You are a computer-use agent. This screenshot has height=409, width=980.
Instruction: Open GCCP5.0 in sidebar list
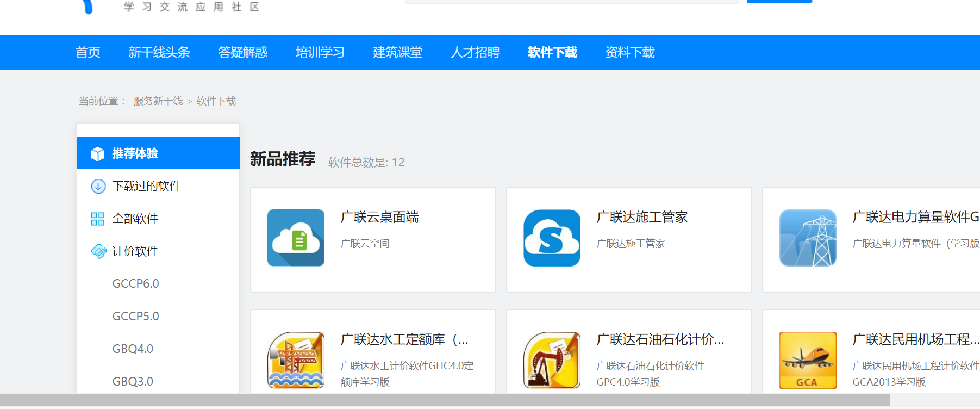(x=136, y=316)
